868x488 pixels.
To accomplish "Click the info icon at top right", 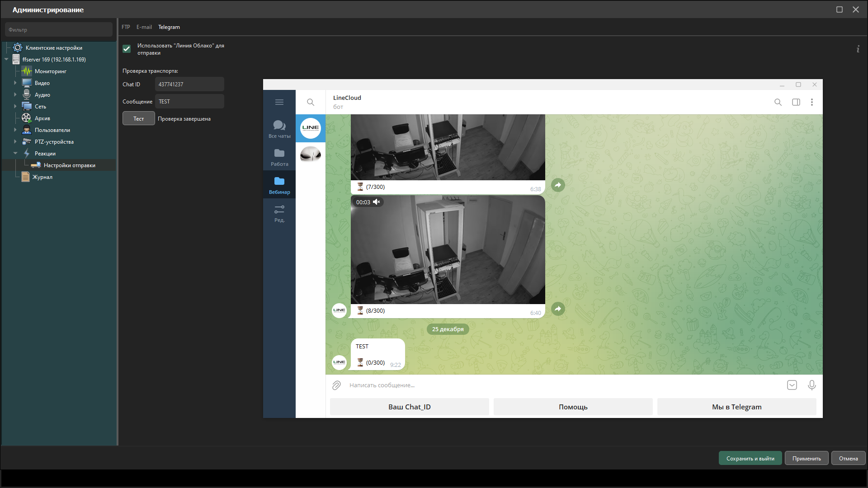I will click(x=858, y=49).
